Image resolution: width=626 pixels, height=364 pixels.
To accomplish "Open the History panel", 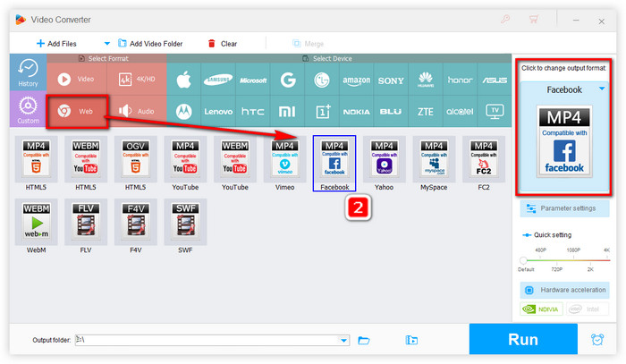I will [28, 72].
